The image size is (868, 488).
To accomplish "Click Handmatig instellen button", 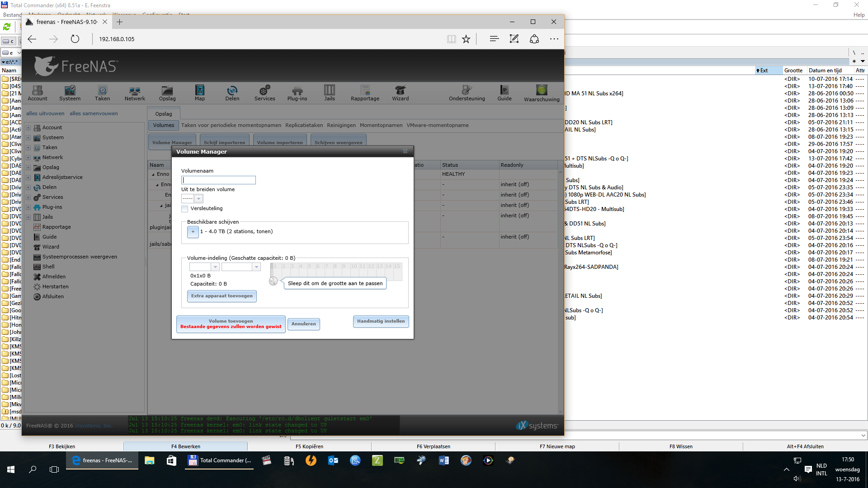I will (381, 321).
